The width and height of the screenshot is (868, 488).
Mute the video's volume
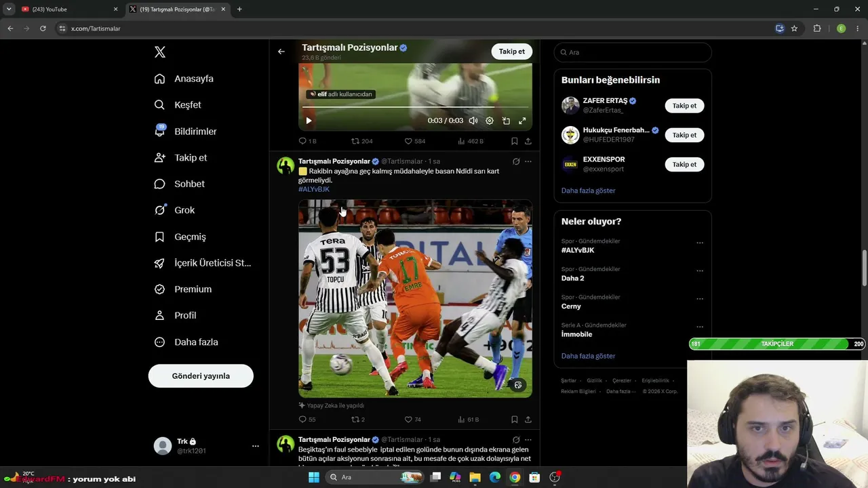pos(473,121)
